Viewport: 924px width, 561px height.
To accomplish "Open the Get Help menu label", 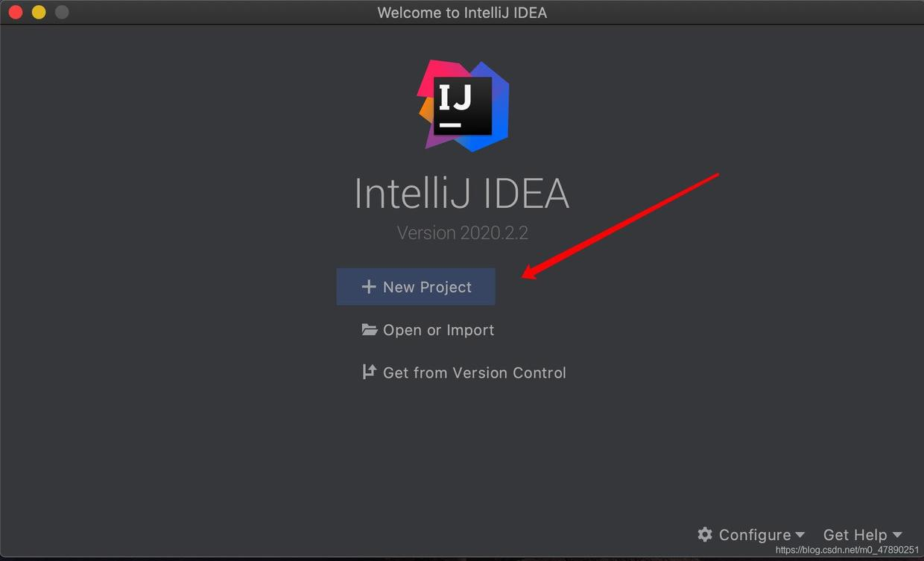I will click(855, 535).
